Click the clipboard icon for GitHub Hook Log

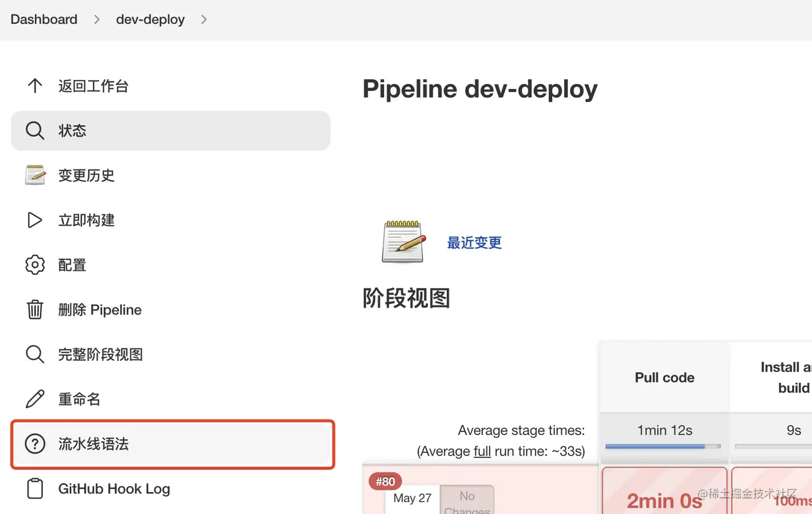[35, 489]
